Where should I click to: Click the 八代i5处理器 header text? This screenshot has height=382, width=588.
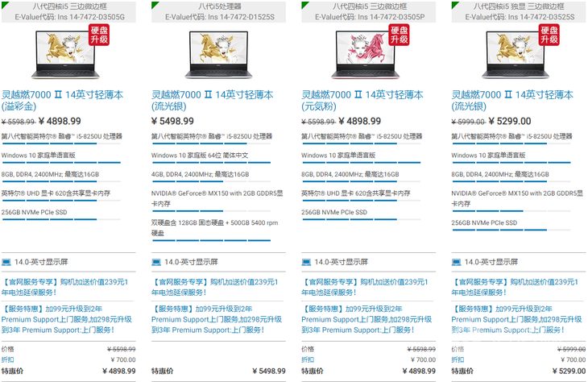(220, 6)
